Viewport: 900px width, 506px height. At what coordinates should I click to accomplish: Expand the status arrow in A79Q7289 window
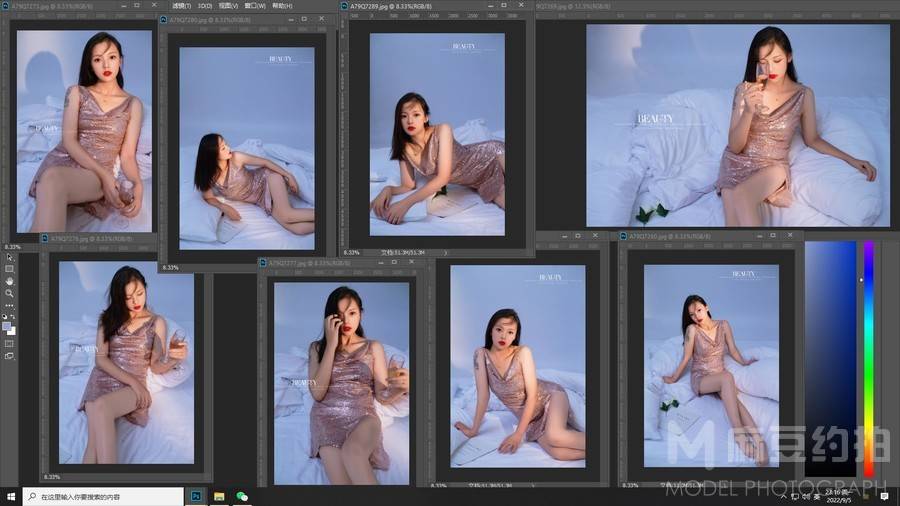(x=445, y=252)
